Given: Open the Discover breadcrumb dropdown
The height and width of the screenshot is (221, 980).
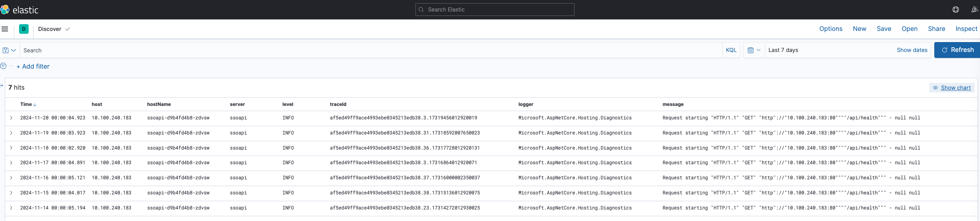Looking at the screenshot, I should [x=54, y=29].
